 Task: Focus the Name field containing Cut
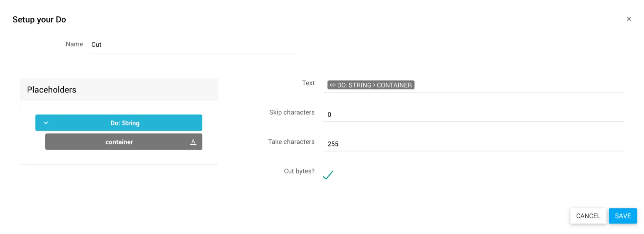[x=192, y=45]
